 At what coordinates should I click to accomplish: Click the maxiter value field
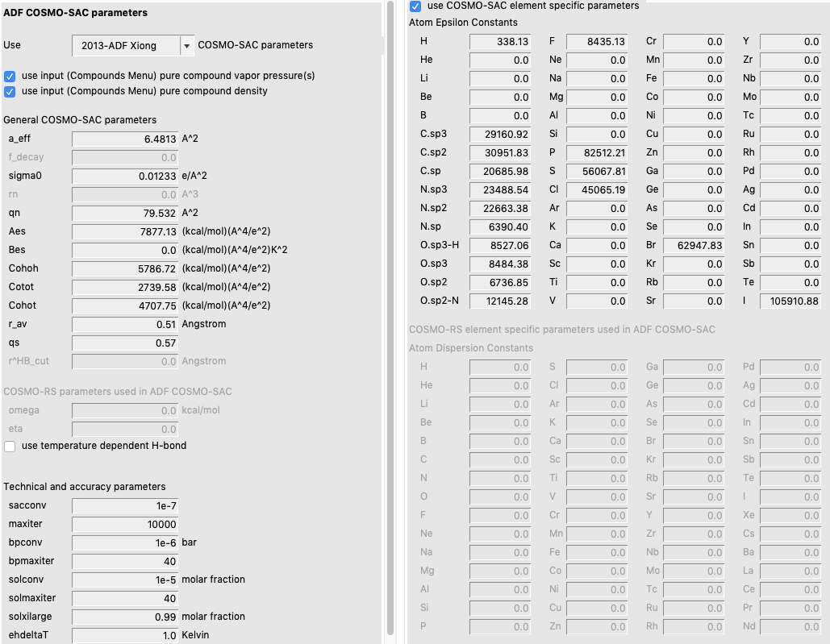125,525
